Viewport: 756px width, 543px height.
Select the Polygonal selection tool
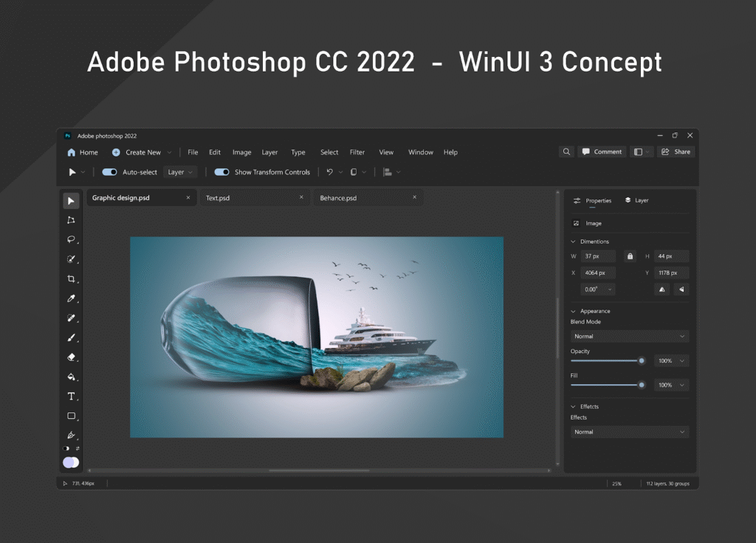71,220
